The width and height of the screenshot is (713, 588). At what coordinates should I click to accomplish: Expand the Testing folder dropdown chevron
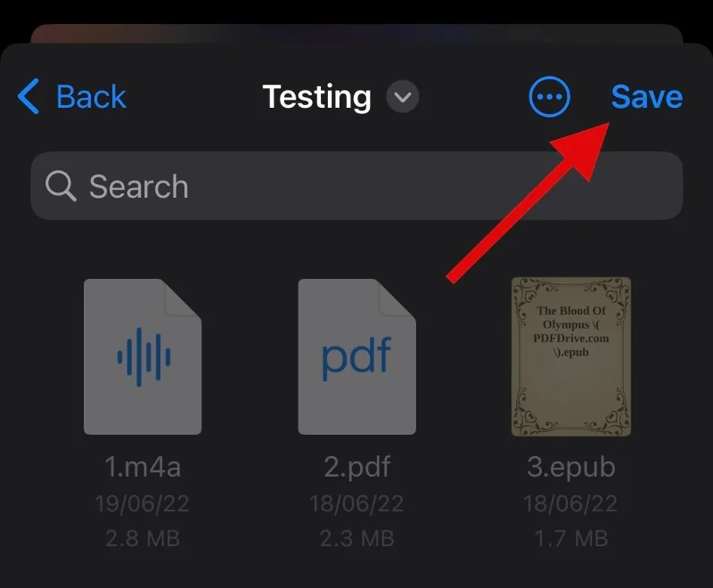pyautogui.click(x=403, y=96)
